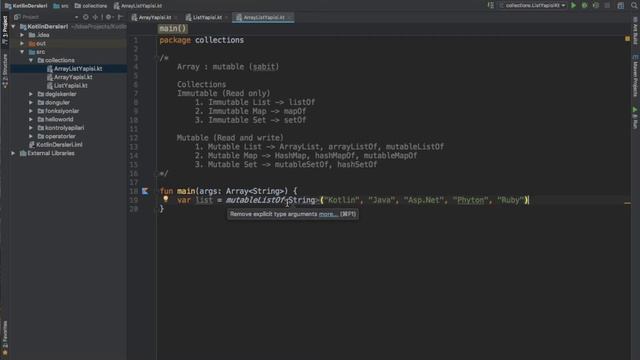The height and width of the screenshot is (360, 640).
Task: Hide the Project panel with hide icon
Action: (120, 17)
